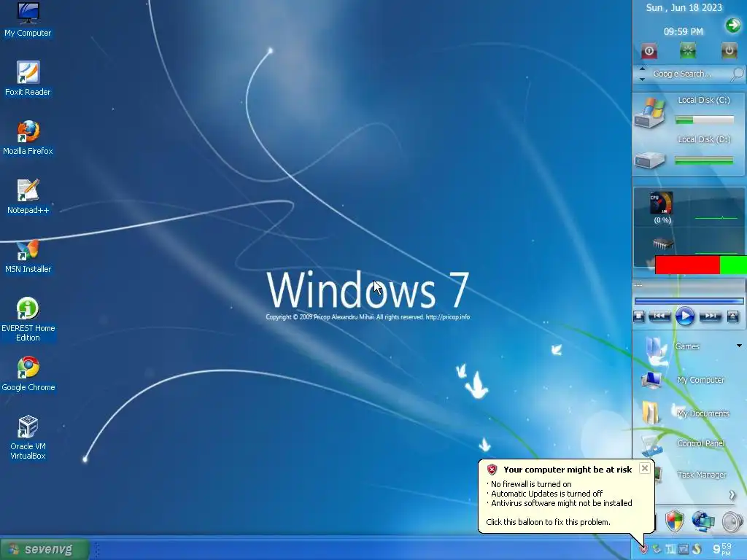Select the MSN Installer shortcut
The width and height of the screenshot is (747, 560).
click(x=28, y=256)
